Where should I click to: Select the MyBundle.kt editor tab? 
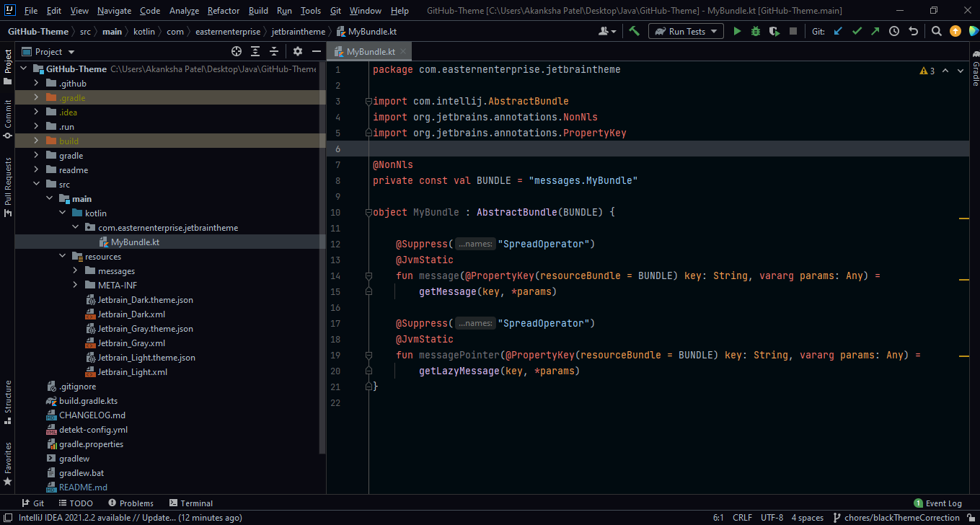pyautogui.click(x=369, y=52)
